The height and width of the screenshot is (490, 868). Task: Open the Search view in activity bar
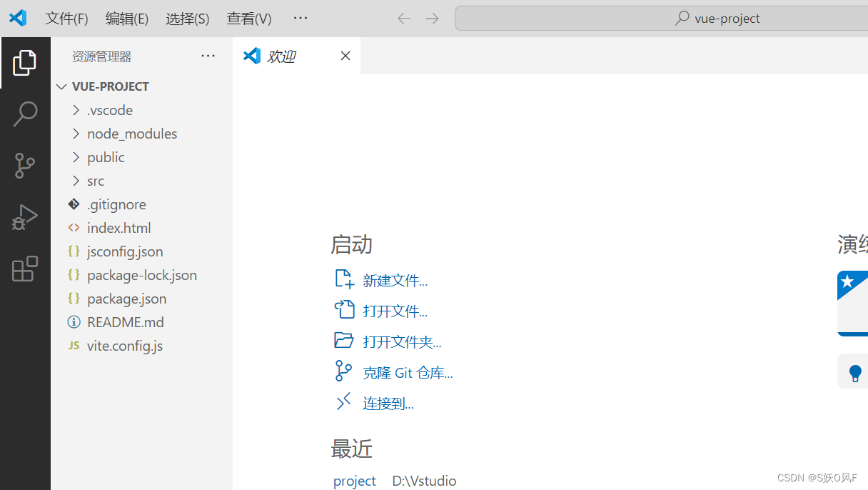click(25, 114)
